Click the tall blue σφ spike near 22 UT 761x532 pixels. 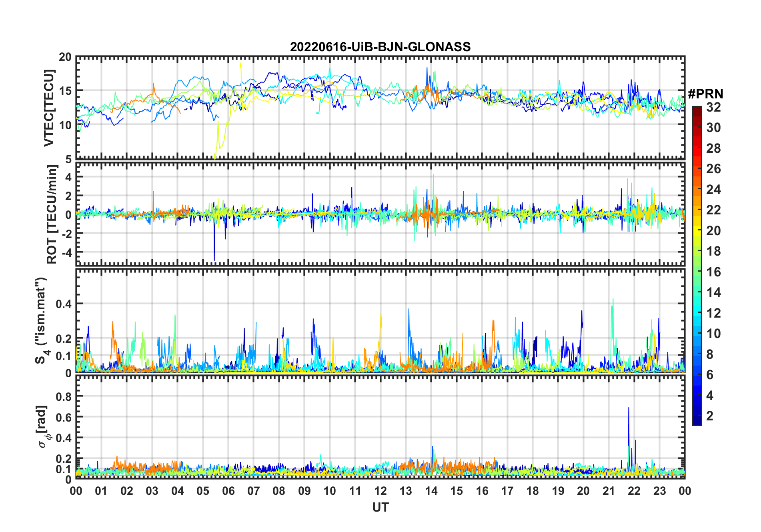[628, 412]
